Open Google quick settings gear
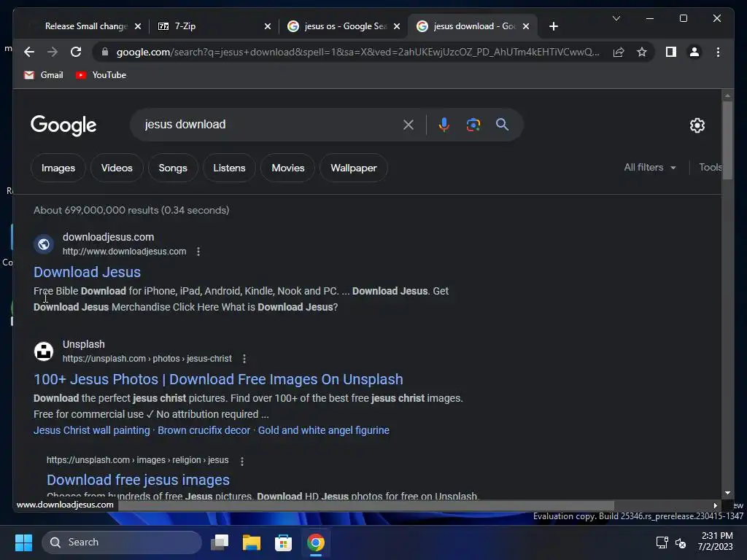747x560 pixels. tap(697, 125)
